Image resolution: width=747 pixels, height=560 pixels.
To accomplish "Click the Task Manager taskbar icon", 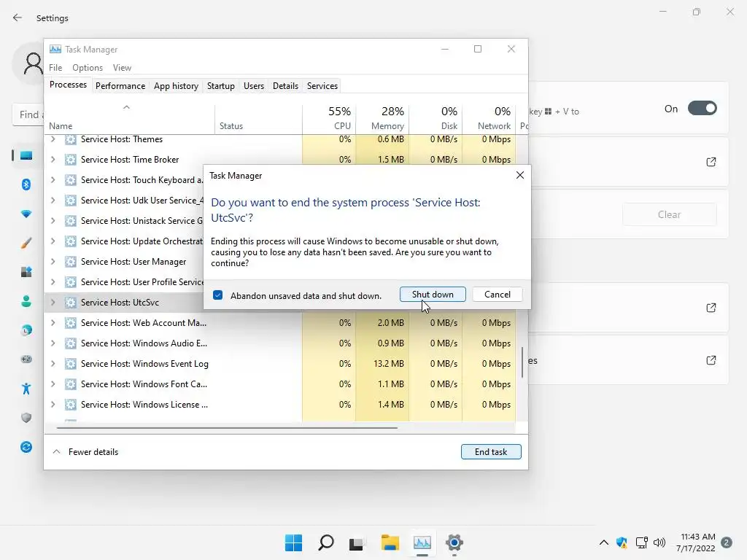I will pyautogui.click(x=422, y=542).
